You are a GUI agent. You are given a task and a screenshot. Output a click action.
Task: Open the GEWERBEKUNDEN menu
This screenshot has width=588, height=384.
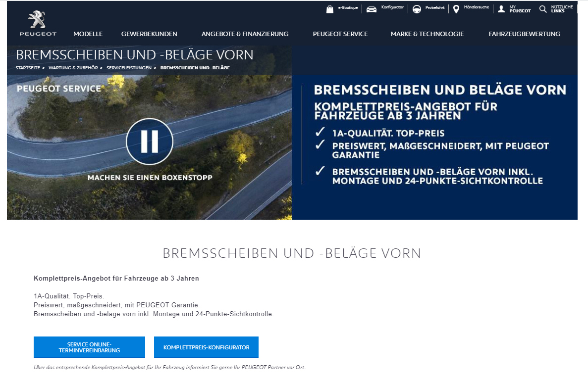pos(149,34)
